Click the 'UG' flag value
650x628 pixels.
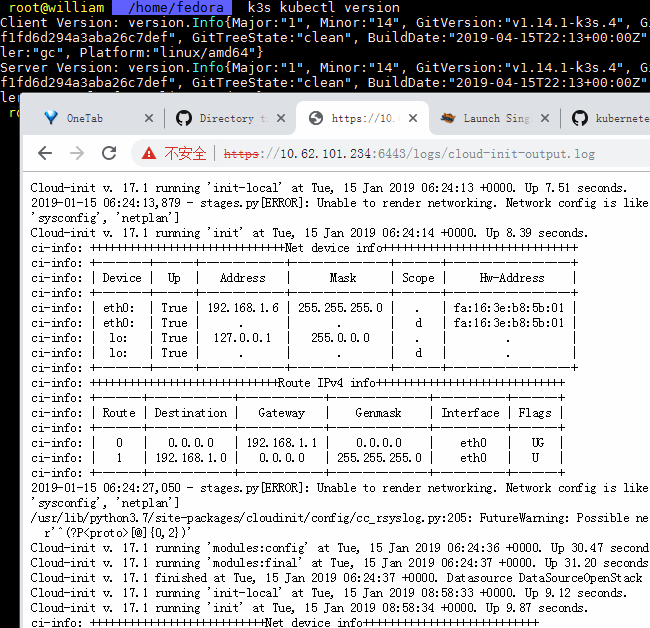click(538, 443)
